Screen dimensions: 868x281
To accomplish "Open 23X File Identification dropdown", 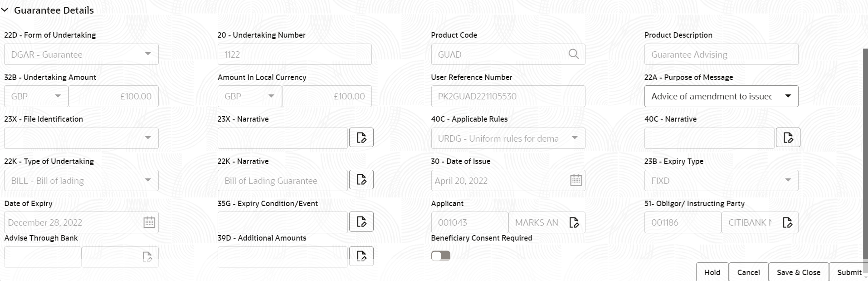I will (81, 138).
